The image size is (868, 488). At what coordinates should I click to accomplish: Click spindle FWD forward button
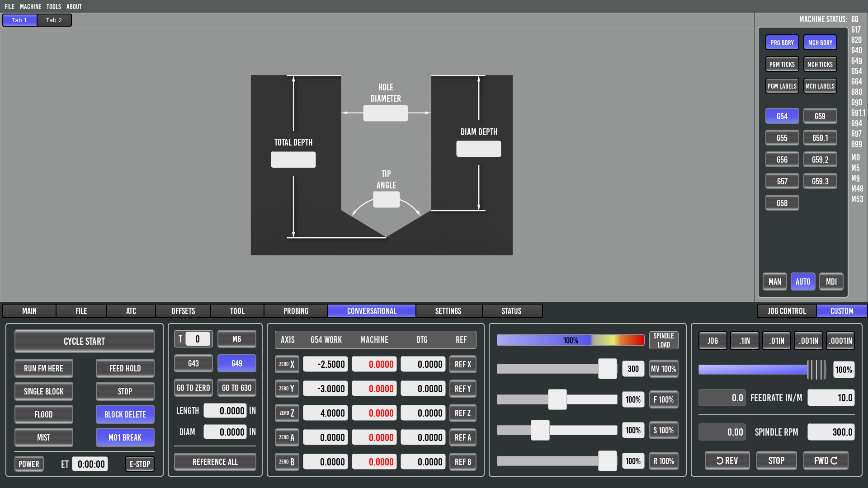(x=826, y=460)
